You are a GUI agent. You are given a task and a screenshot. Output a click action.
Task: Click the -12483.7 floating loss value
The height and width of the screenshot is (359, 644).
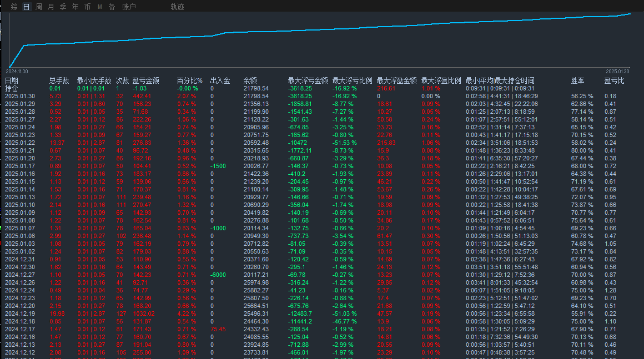point(300,314)
